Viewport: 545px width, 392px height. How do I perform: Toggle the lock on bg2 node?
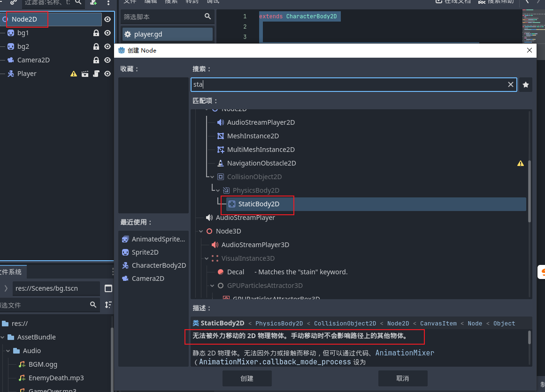click(96, 46)
